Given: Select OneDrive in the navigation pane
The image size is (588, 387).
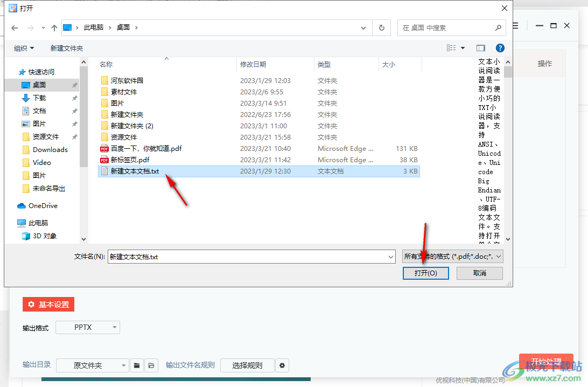Looking at the screenshot, I should (43, 205).
